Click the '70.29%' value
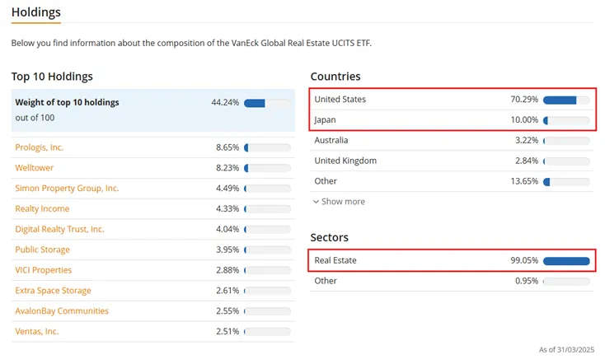 tap(524, 99)
